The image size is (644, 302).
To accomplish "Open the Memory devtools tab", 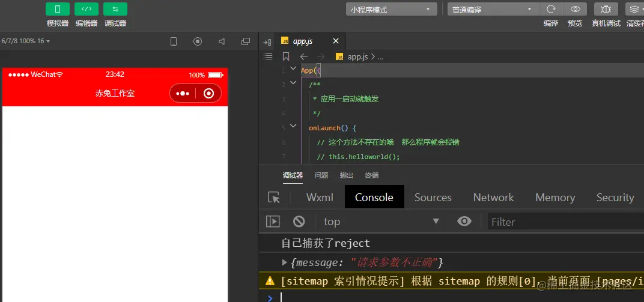I will 555,198.
